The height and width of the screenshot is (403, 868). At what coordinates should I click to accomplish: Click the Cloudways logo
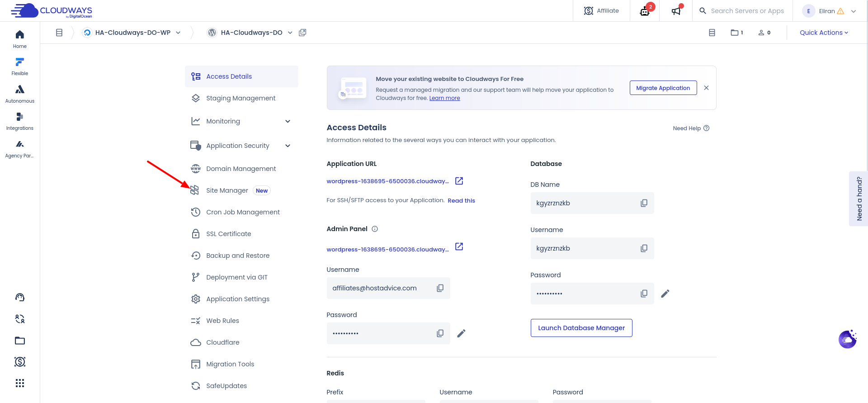(52, 10)
